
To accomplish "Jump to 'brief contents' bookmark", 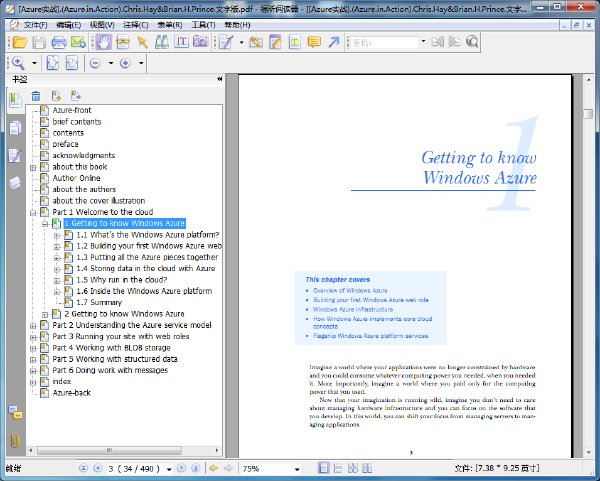I will coord(77,122).
